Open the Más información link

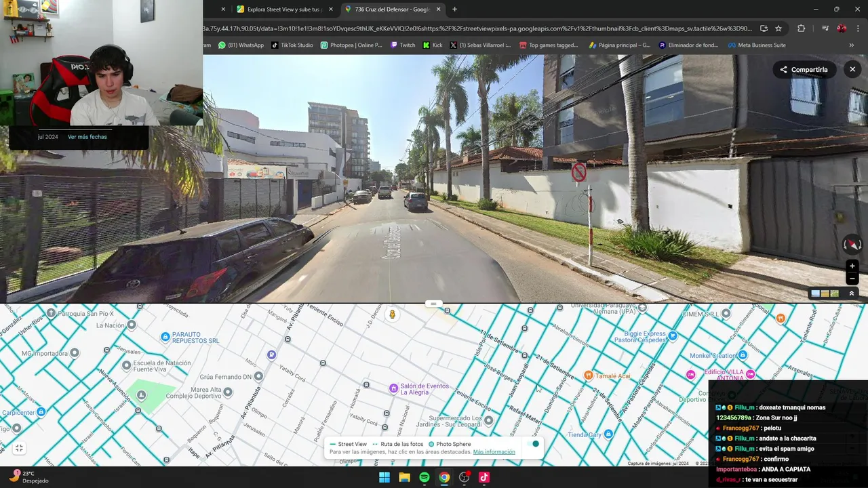tap(494, 452)
